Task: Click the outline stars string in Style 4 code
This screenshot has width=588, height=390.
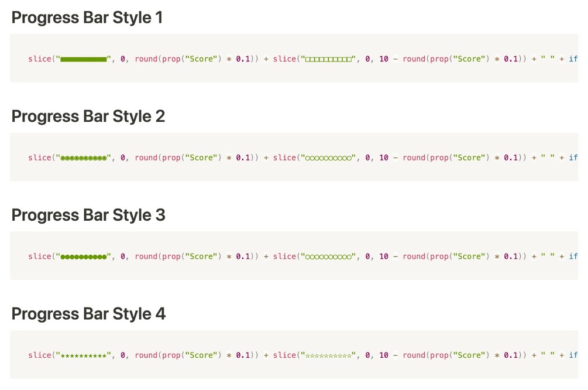Action: point(329,355)
